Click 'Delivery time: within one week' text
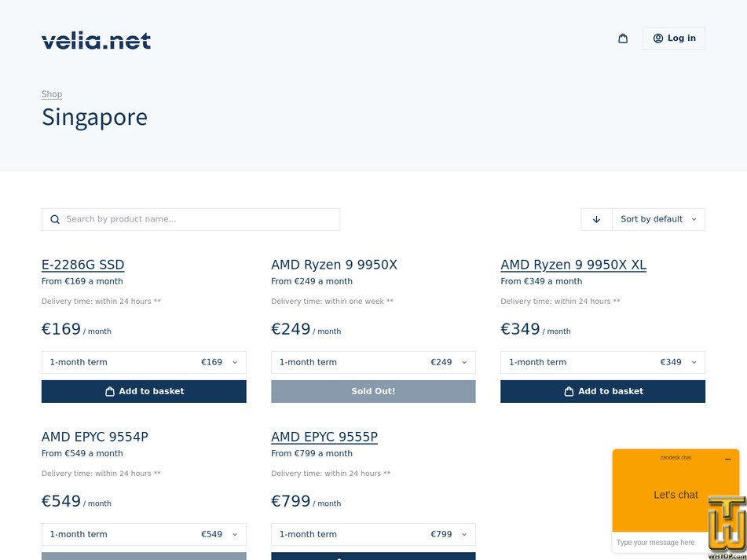Viewport: 747px width, 560px height. pos(332,302)
